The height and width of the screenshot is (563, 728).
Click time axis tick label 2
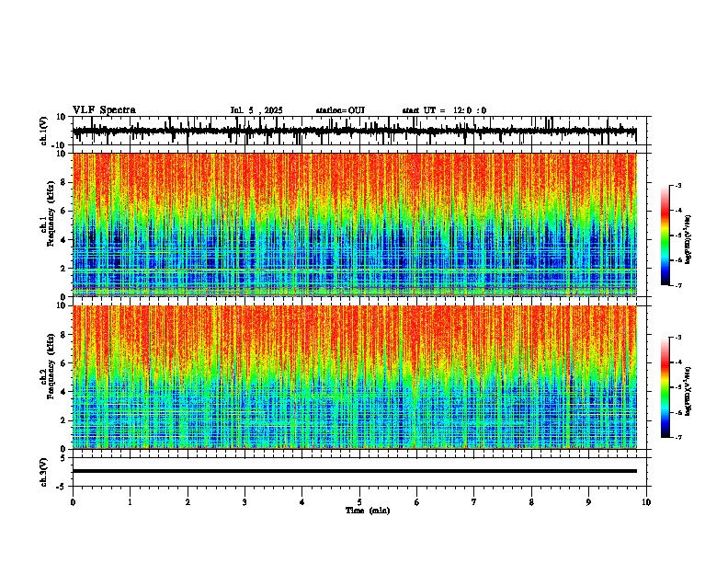(188, 502)
